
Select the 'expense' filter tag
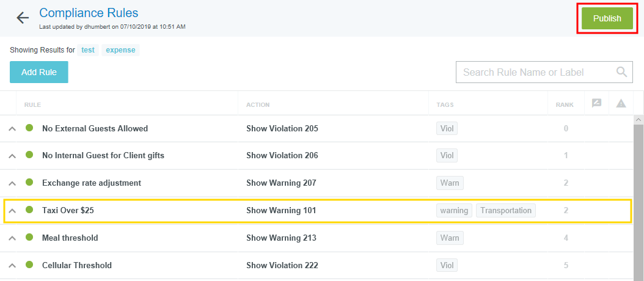[x=120, y=50]
